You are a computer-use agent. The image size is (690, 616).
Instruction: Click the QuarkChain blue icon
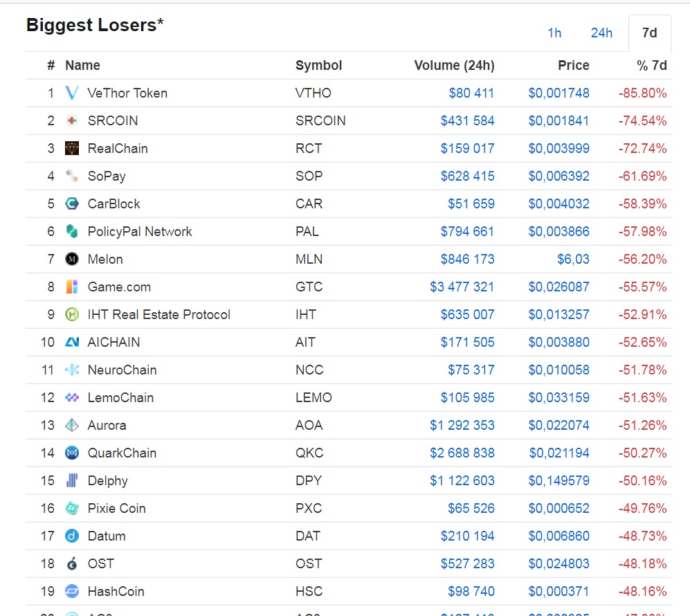[72, 453]
